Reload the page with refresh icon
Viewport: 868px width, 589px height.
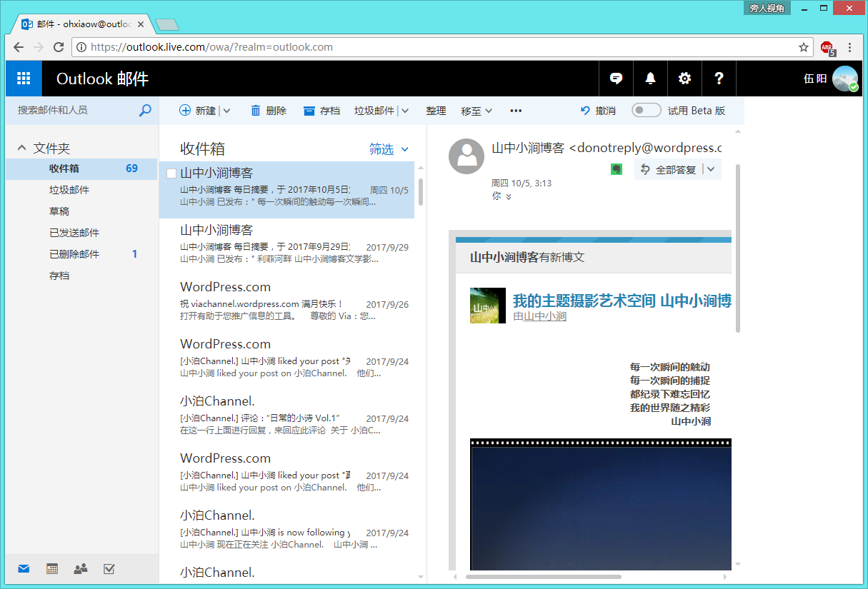click(x=59, y=47)
